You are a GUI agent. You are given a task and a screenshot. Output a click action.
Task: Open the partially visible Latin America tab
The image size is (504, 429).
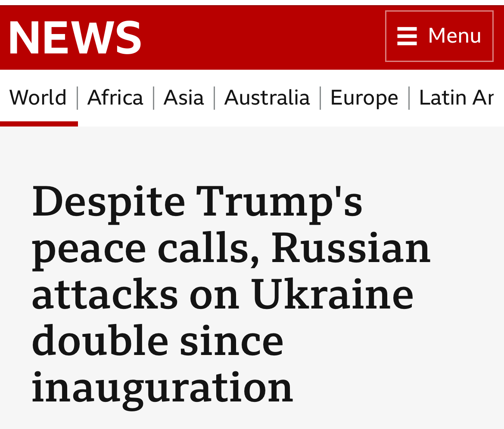456,97
